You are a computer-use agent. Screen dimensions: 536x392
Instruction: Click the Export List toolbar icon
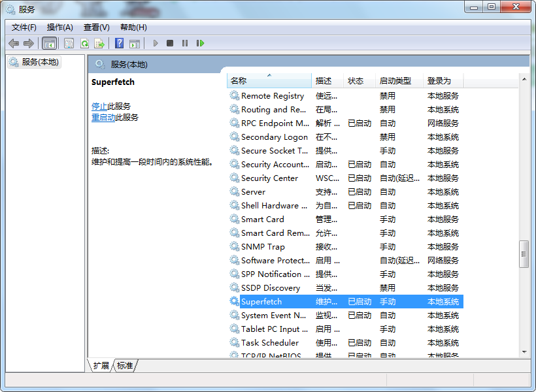pyautogui.click(x=99, y=43)
